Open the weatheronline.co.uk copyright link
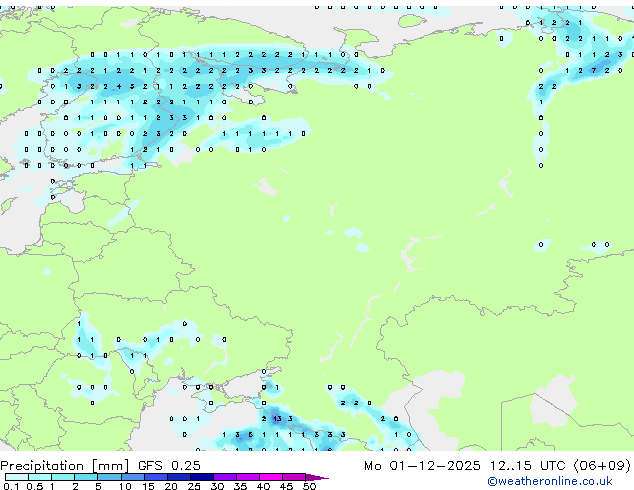The height and width of the screenshot is (490, 634). point(550,481)
